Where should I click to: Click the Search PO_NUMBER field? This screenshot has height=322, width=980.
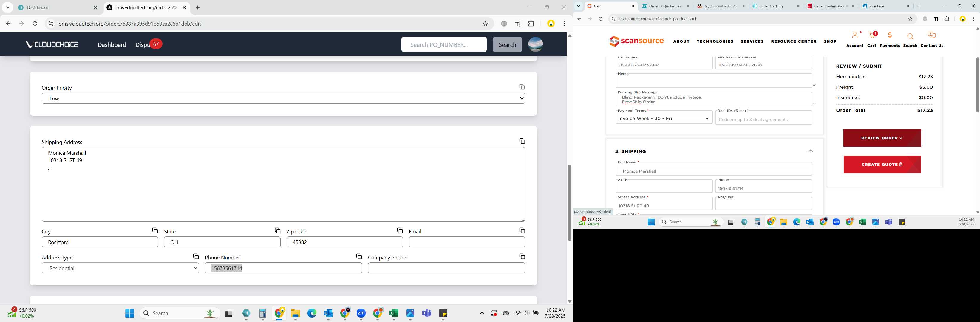pyautogui.click(x=443, y=44)
